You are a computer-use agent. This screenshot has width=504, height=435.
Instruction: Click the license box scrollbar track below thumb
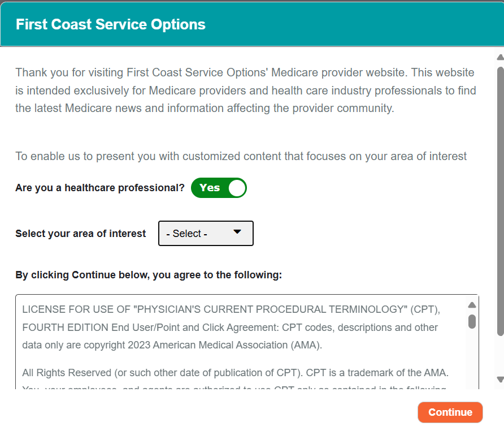[x=472, y=362]
